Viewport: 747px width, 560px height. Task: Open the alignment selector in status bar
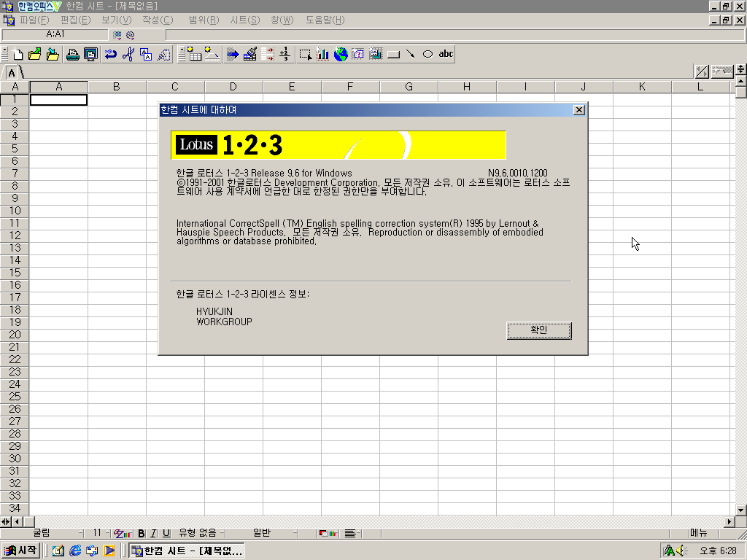tap(352, 533)
